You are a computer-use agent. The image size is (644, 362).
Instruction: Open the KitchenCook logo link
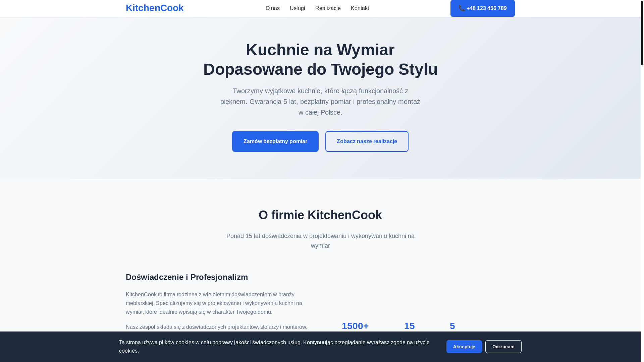(x=155, y=8)
